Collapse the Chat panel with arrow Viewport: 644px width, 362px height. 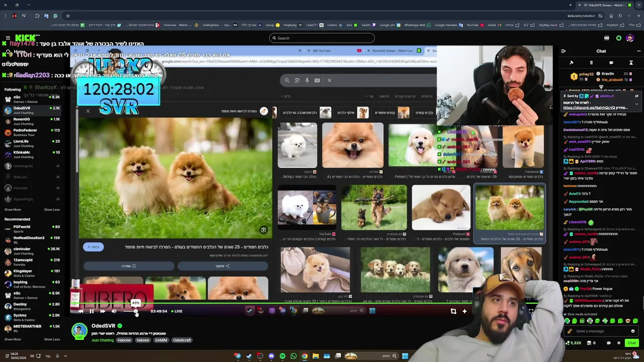[x=563, y=51]
